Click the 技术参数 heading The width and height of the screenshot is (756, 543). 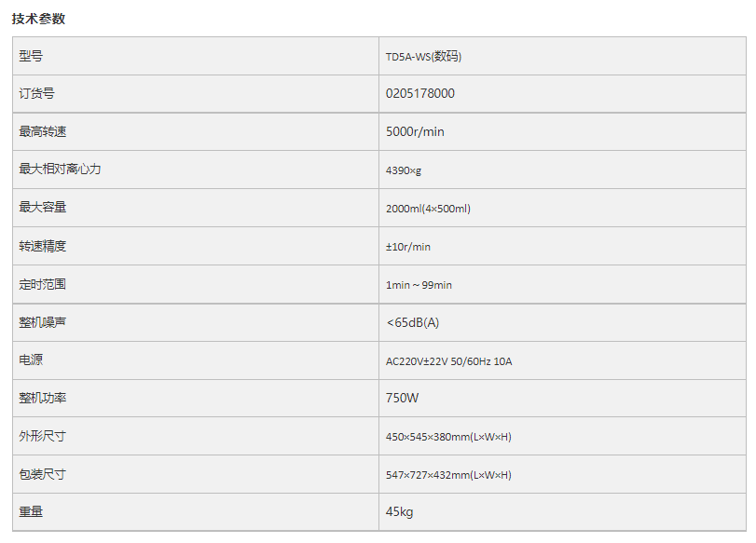click(38, 19)
